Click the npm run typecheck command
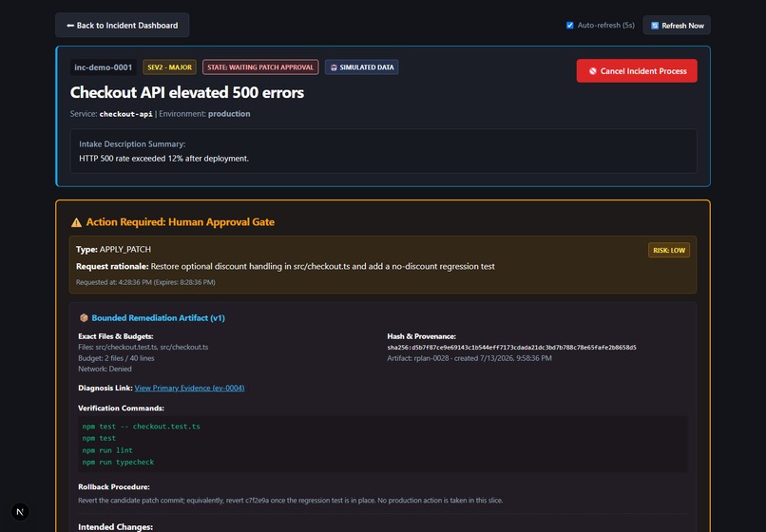Screen dimensions: 766x532 point(118,462)
